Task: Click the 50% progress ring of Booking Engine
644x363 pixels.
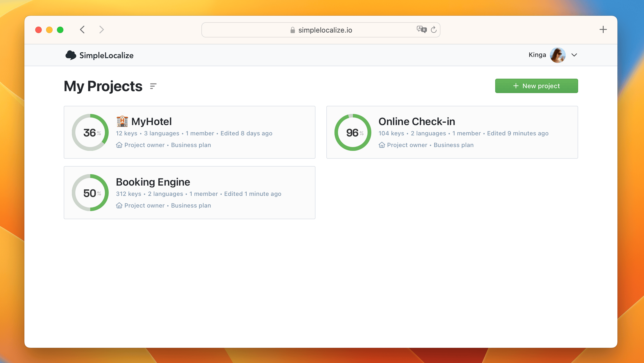Action: pos(90,193)
